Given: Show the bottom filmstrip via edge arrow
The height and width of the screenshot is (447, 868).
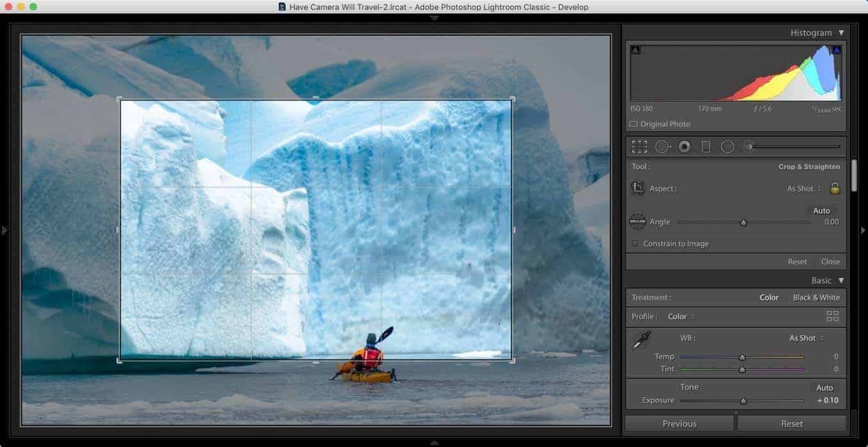Looking at the screenshot, I should (x=435, y=442).
